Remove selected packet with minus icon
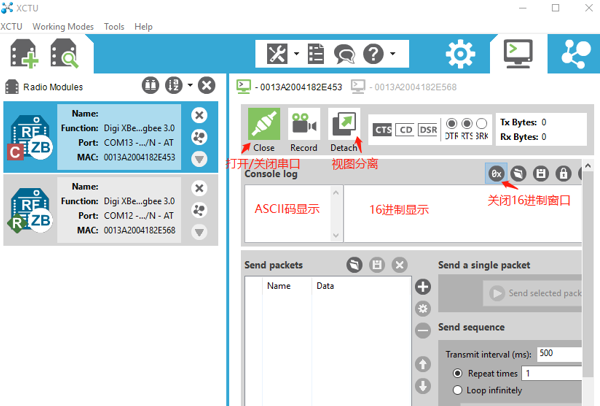 tap(423, 330)
